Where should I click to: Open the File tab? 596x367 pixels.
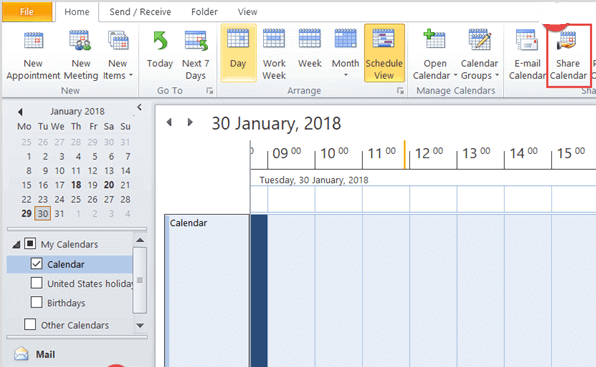(x=27, y=12)
